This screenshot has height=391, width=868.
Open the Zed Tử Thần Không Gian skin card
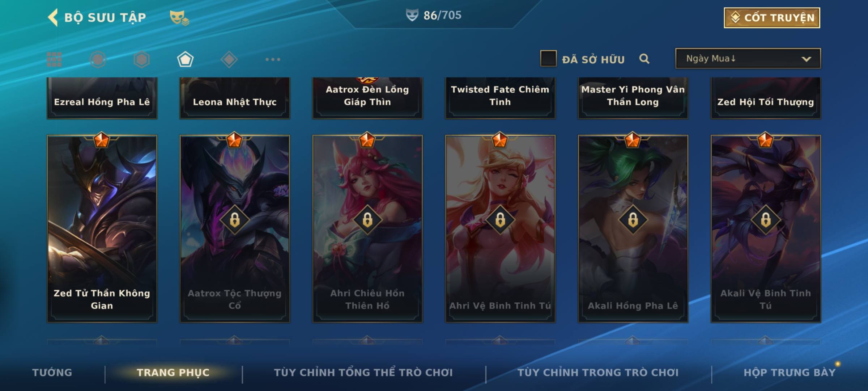(x=102, y=229)
